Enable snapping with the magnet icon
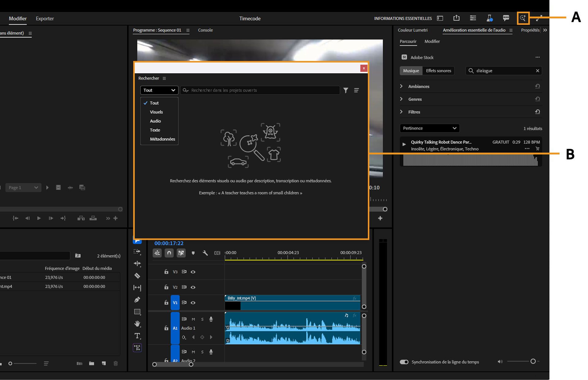The width and height of the screenshot is (588, 380). (x=169, y=253)
